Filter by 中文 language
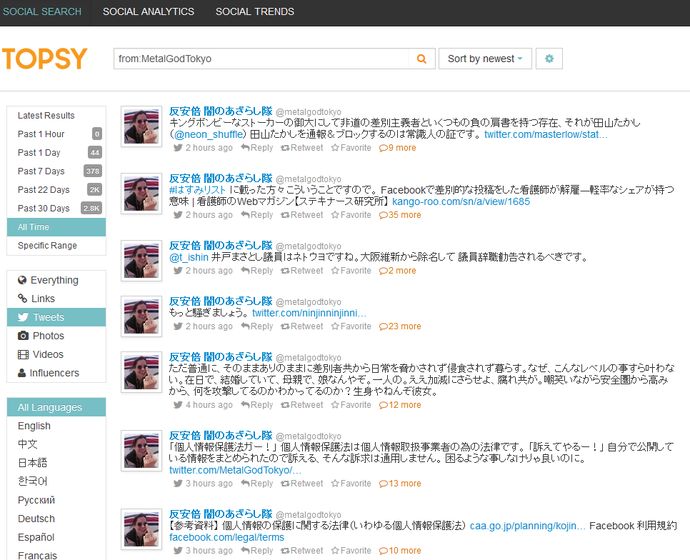The image size is (690, 560). pos(27,444)
